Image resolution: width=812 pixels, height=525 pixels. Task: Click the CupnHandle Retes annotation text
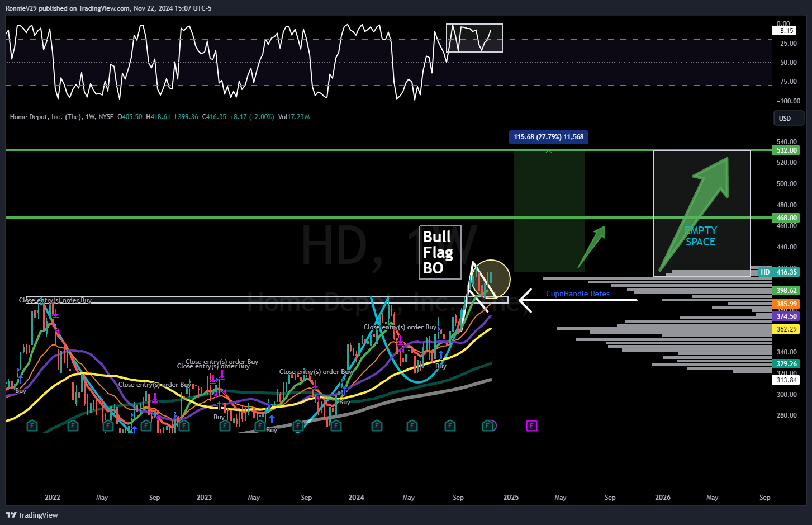pos(578,294)
